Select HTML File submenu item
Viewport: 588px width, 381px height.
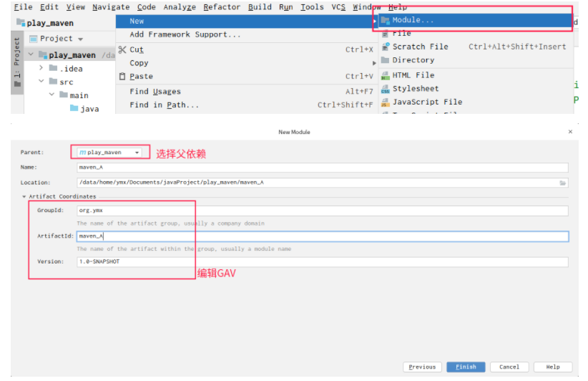[476, 75]
